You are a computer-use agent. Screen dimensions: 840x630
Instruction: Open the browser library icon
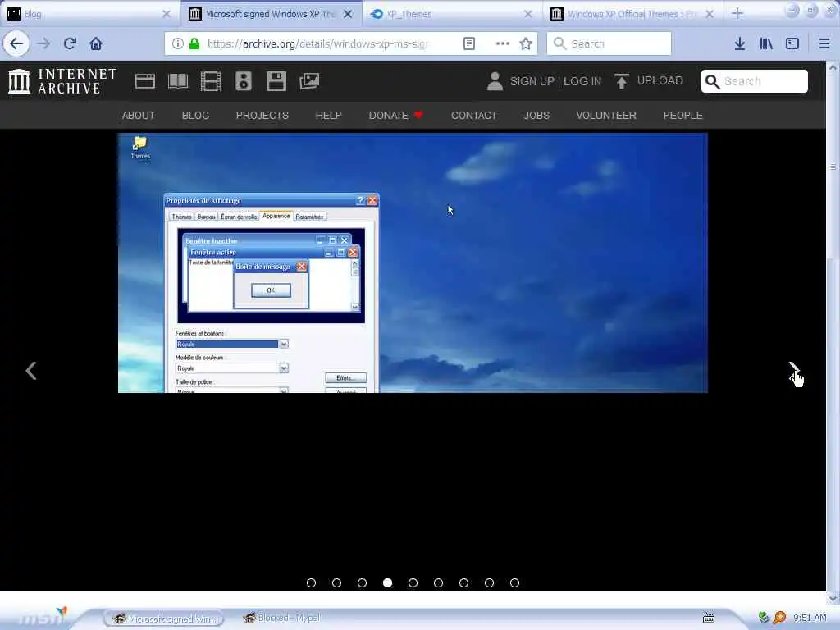(766, 44)
